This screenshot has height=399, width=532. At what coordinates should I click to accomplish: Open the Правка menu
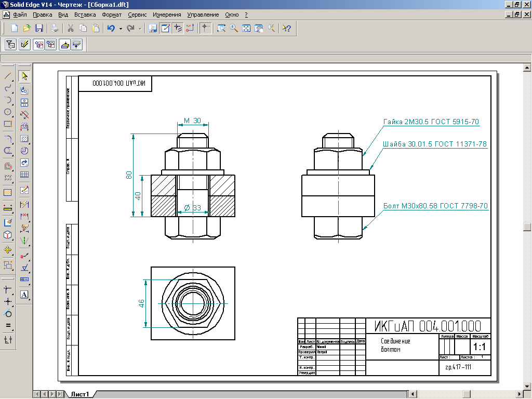(43, 15)
